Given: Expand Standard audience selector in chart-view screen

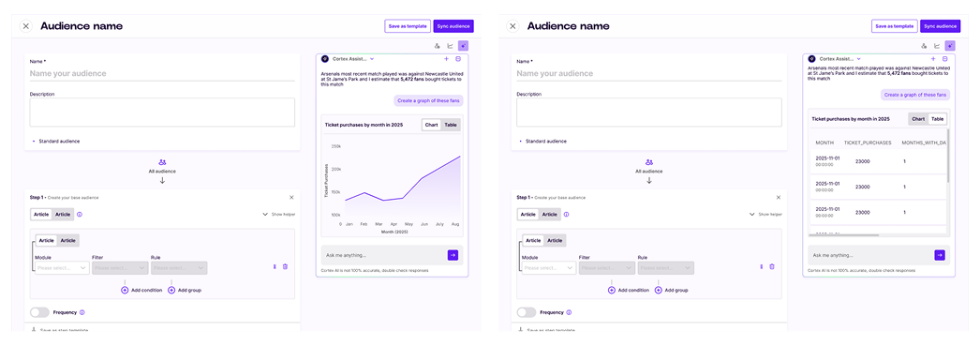Looking at the screenshot, I should 56,142.
